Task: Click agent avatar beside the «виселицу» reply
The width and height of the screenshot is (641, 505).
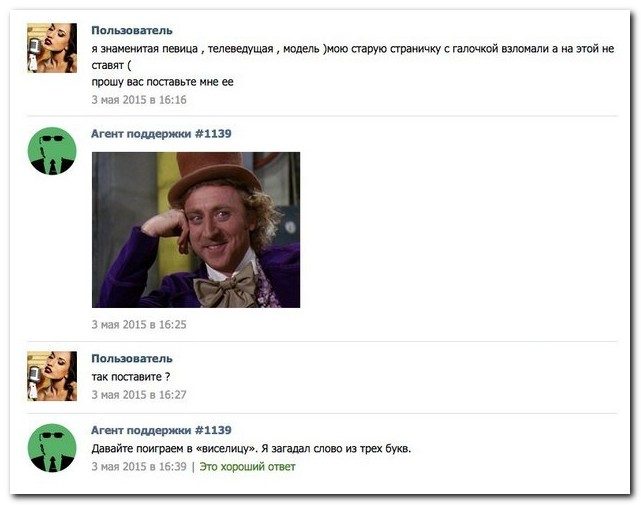Action: (x=52, y=447)
